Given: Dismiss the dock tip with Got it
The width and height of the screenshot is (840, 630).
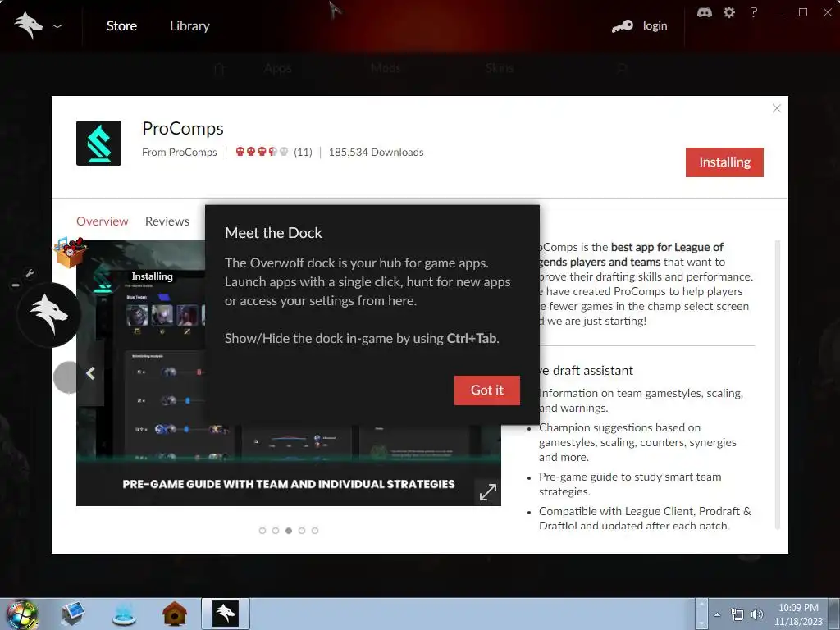Looking at the screenshot, I should 487,390.
